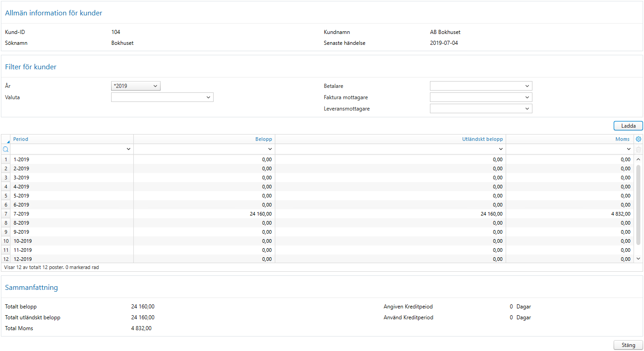Image resolution: width=644 pixels, height=351 pixels.
Task: Click the Ladda button
Action: click(628, 125)
